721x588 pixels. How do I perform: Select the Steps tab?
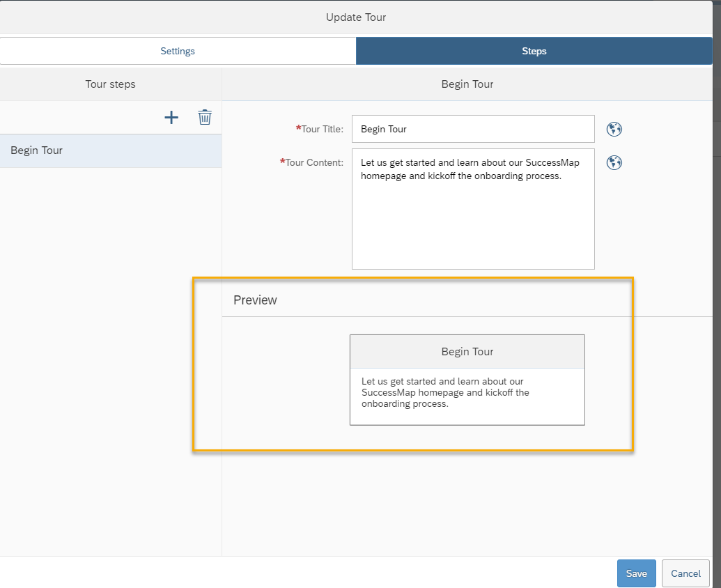(x=534, y=51)
